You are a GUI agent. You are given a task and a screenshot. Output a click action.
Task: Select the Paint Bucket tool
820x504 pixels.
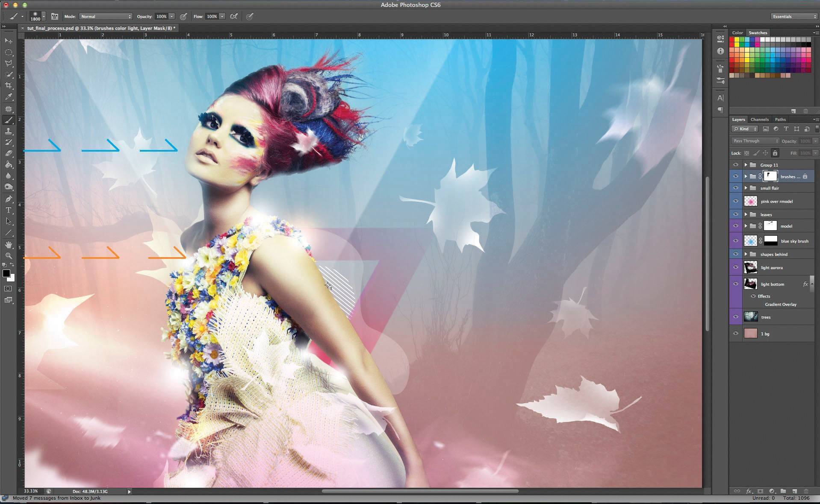point(9,164)
